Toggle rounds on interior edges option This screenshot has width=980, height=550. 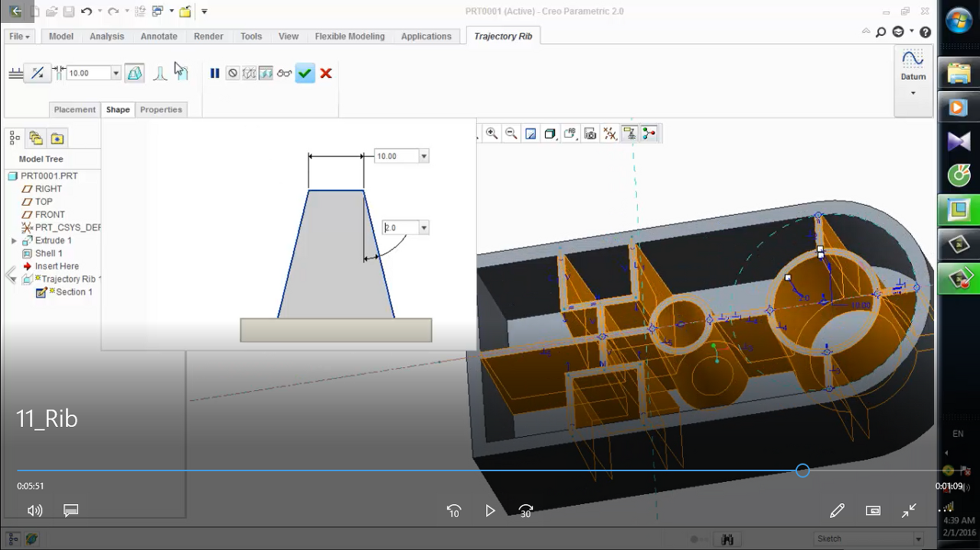pos(159,73)
